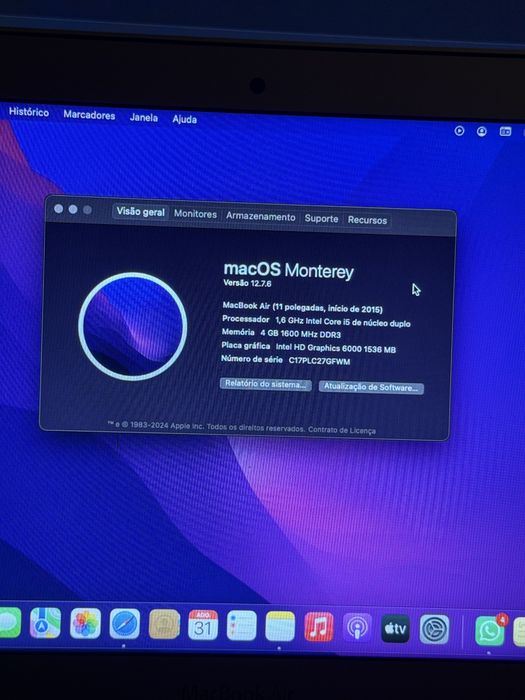Click the MacBook Air (11 polegadas, início de 2015) line
This screenshot has height=700, width=525.
click(303, 307)
